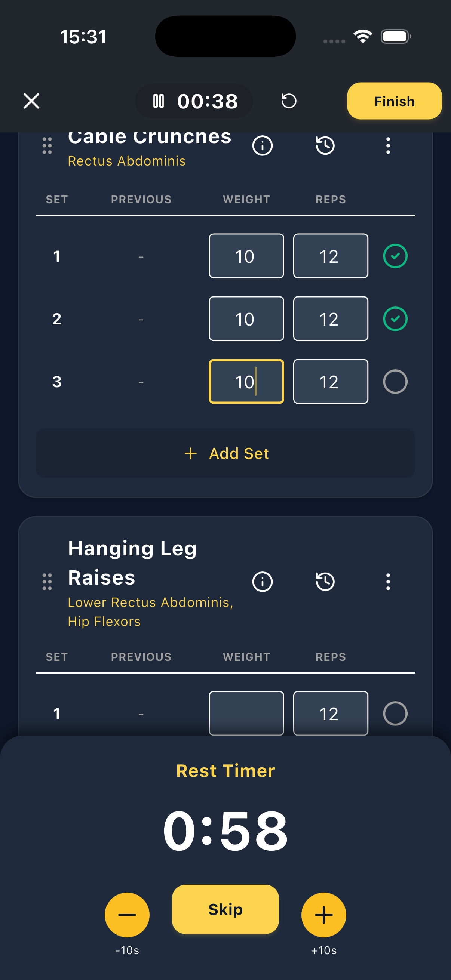Mark set 1 of Hanging Leg Raises done

[x=395, y=713]
